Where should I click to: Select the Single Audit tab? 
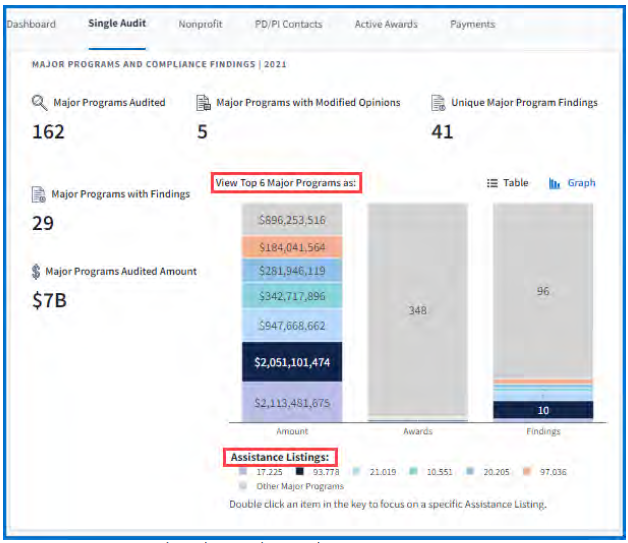116,24
